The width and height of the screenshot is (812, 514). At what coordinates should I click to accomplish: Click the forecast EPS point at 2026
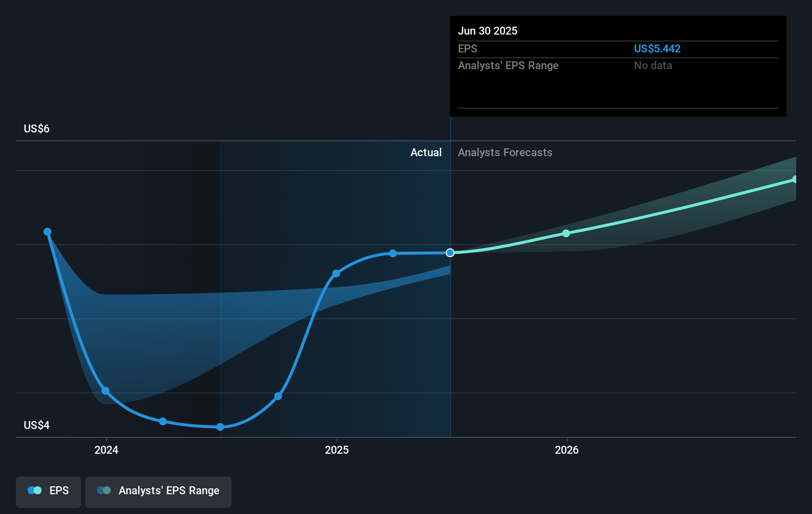tap(566, 233)
